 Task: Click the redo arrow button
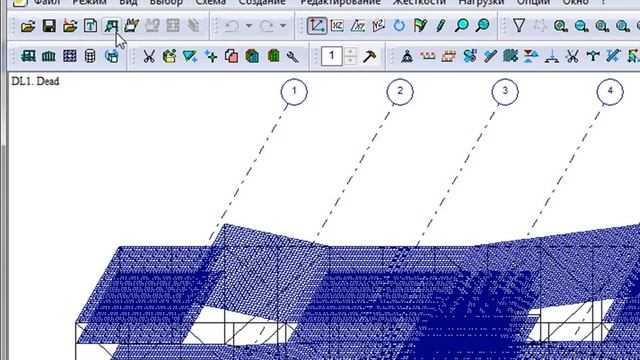pyautogui.click(x=267, y=26)
